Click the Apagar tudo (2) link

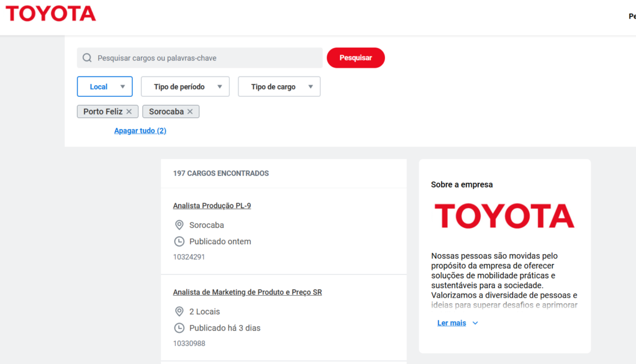[140, 130]
